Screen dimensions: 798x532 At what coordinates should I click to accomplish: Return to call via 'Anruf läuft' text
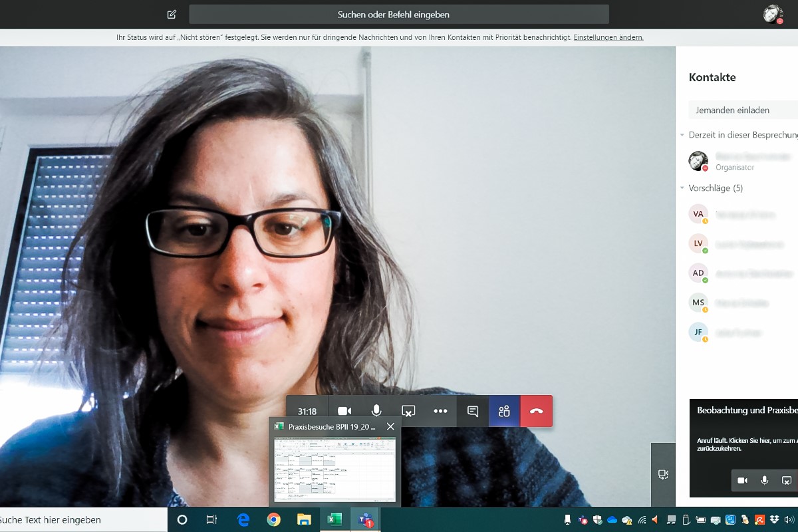point(747,444)
